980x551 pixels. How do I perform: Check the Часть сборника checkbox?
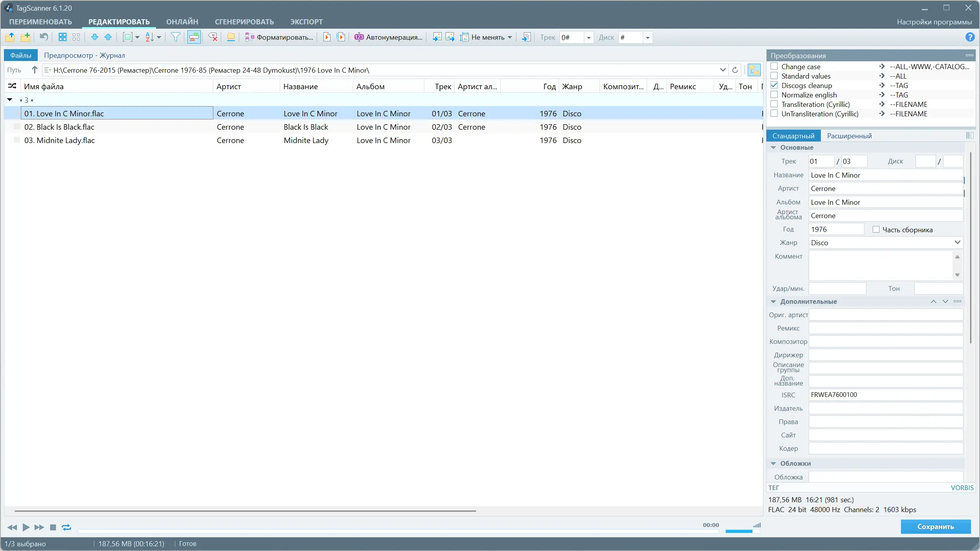[877, 229]
